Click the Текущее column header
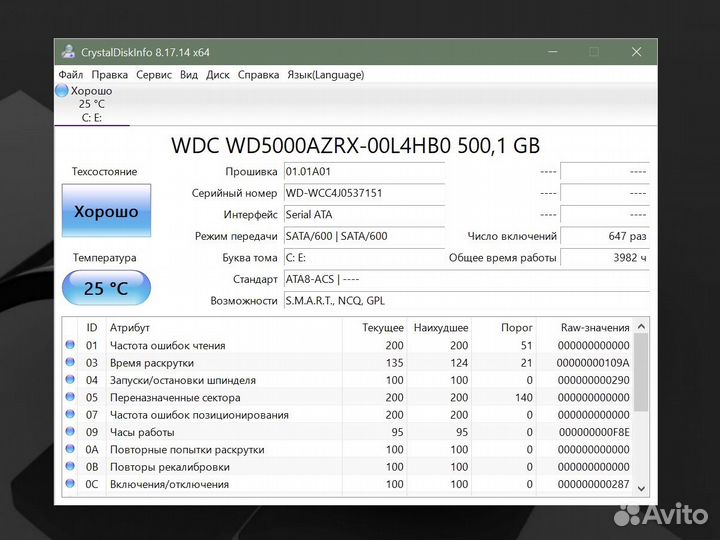Screen dimensions: 720x540 pos(375,327)
